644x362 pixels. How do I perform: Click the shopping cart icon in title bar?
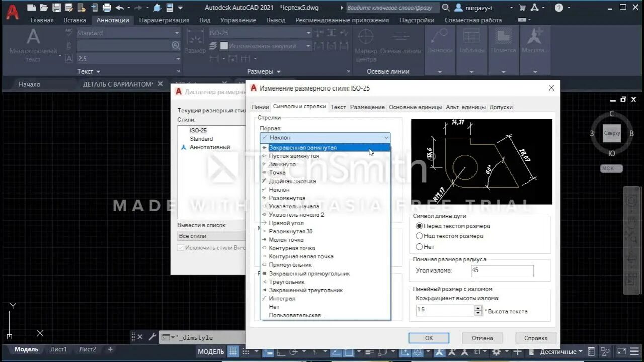click(x=522, y=8)
